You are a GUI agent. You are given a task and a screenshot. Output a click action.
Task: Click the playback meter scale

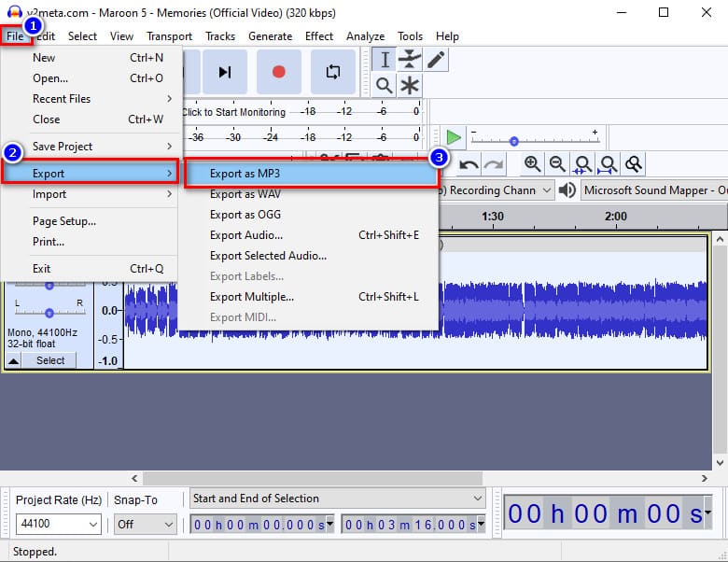[x=301, y=137]
